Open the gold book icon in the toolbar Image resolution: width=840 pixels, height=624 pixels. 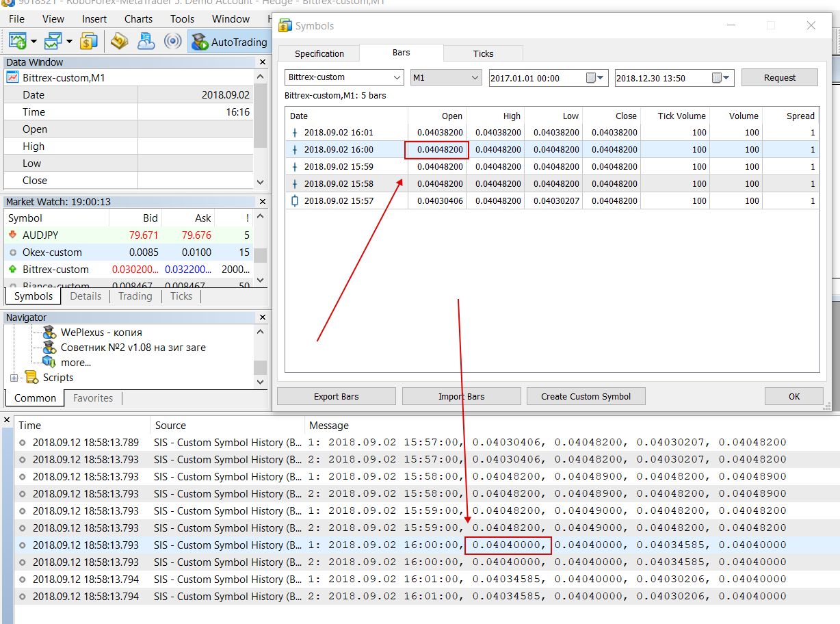point(120,41)
